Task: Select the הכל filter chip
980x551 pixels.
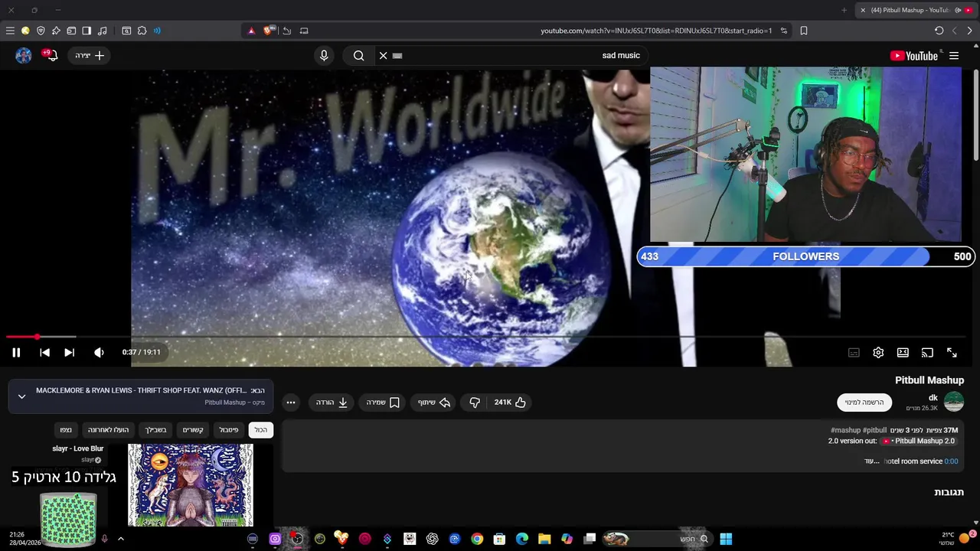Action: [x=261, y=429]
